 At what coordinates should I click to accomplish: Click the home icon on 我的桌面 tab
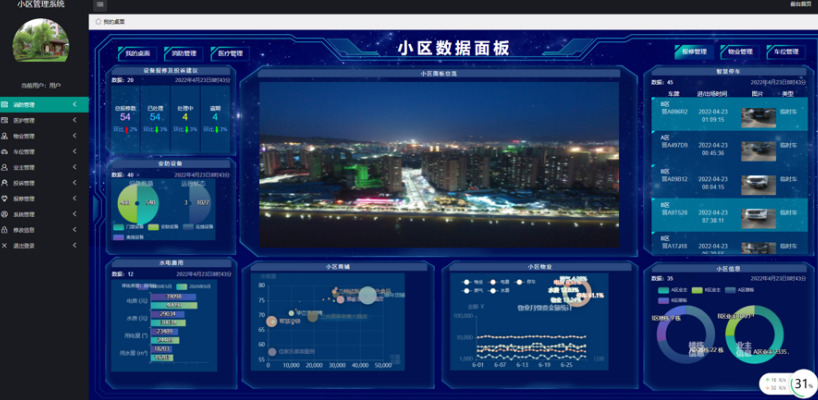[98, 22]
